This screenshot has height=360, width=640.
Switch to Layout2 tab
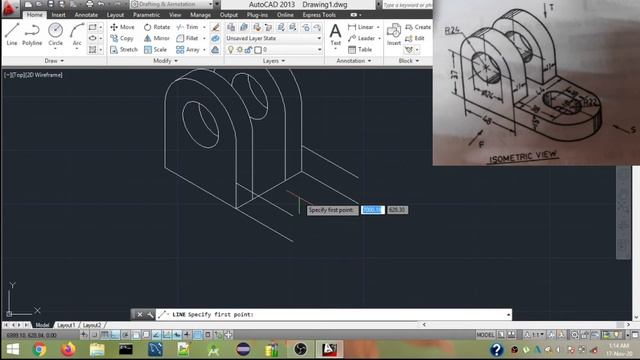92,325
